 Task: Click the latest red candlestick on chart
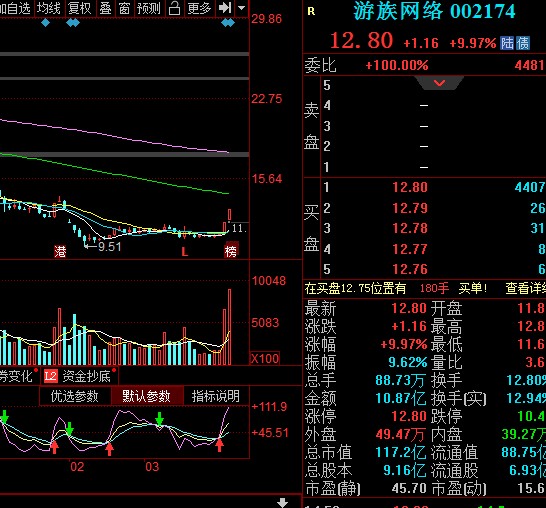229,214
